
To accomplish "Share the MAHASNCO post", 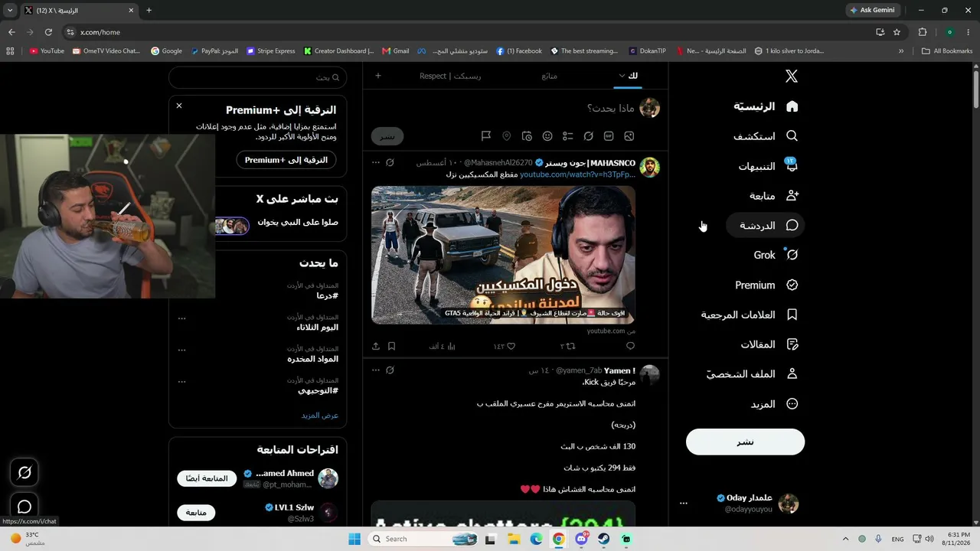I will [375, 346].
